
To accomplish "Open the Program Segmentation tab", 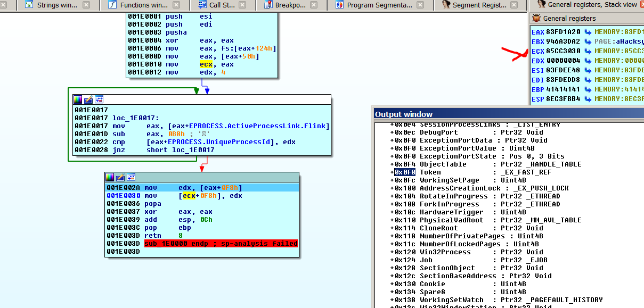I will [x=379, y=5].
